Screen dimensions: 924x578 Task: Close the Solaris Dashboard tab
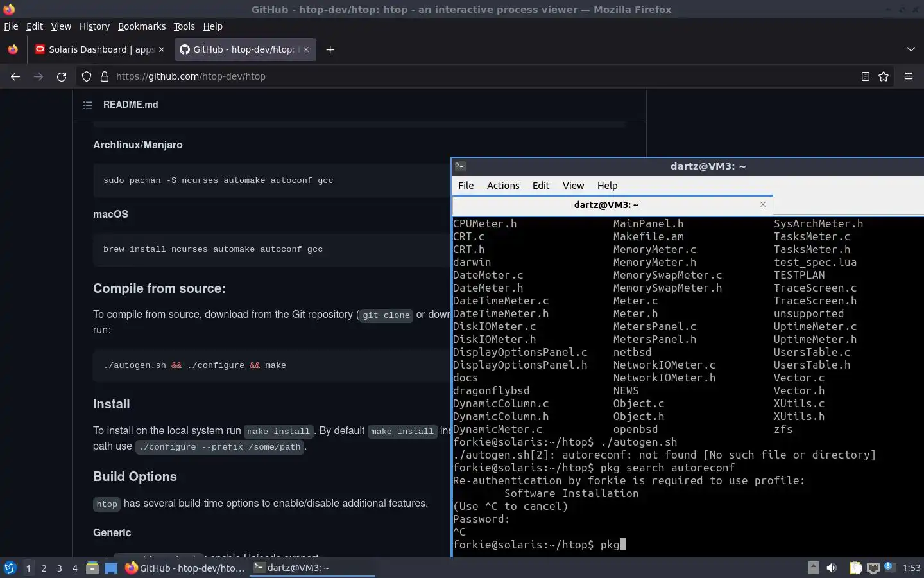(x=162, y=49)
